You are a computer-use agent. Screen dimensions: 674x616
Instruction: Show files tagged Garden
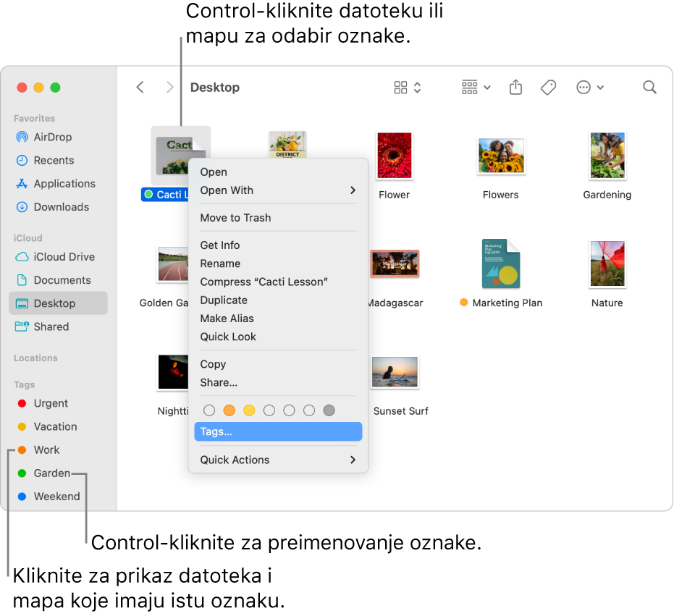[58, 473]
